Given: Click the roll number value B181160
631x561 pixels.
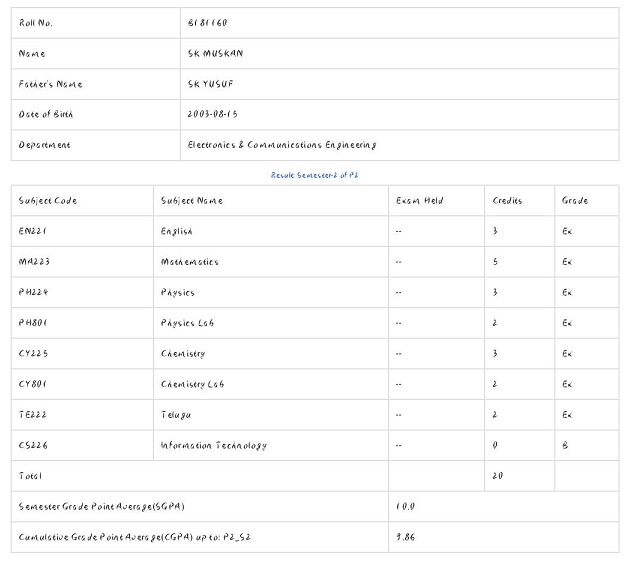Looking at the screenshot, I should (x=207, y=23).
